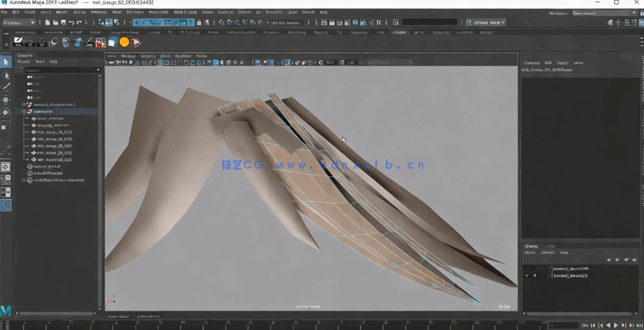This screenshot has height=330, width=644.
Task: Toggle V visibility on second display layer
Action: (527, 276)
